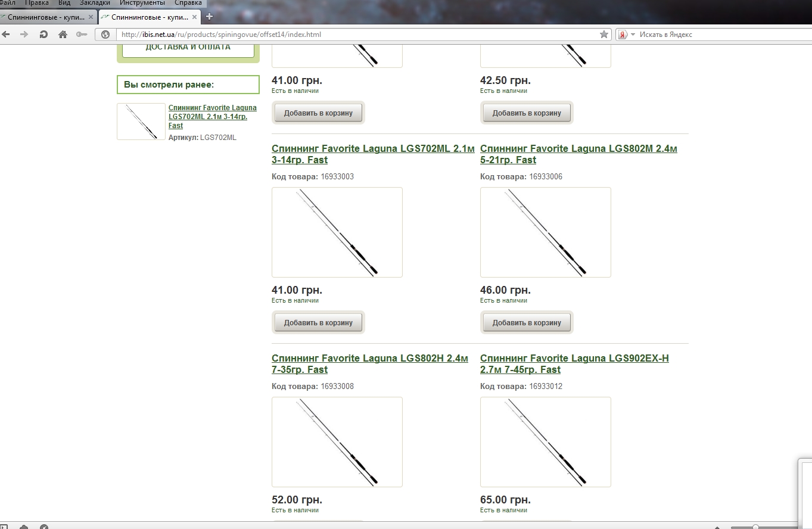Click the recently viewed rod thumbnail in sidebar

141,122
